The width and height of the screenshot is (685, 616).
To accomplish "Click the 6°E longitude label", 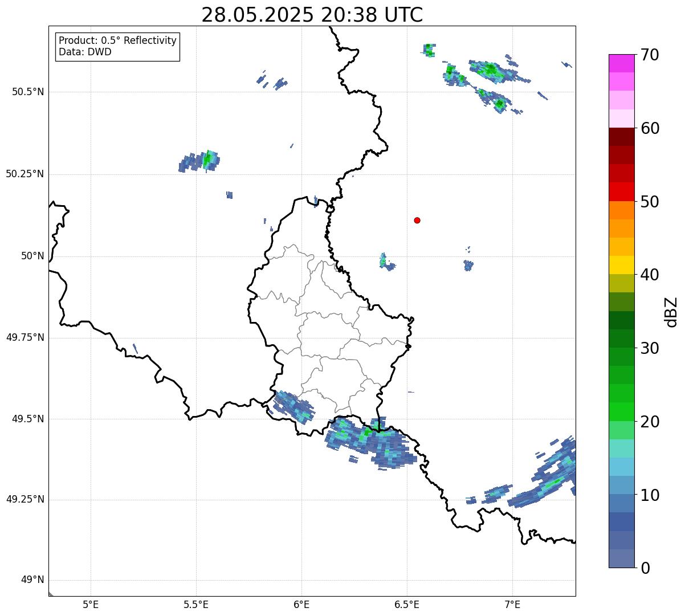I will point(301,605).
